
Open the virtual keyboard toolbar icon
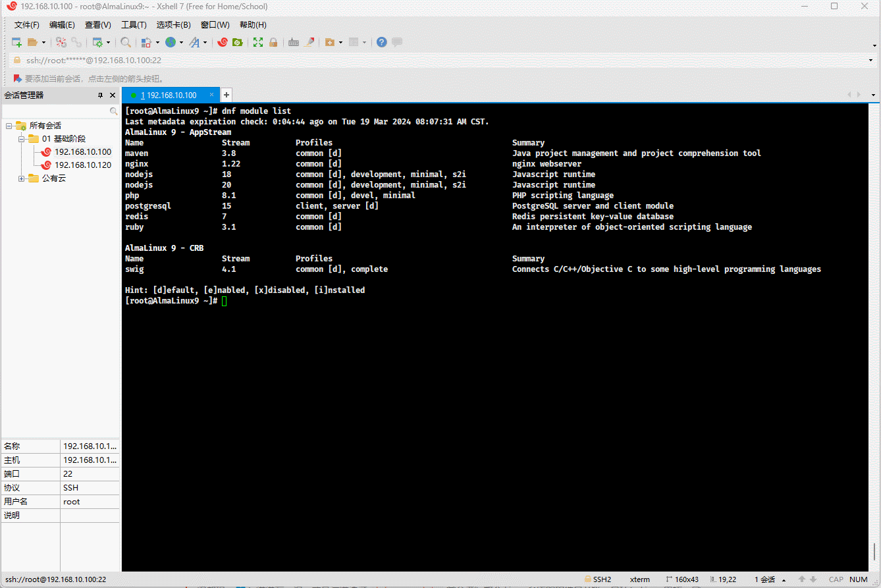pyautogui.click(x=294, y=42)
